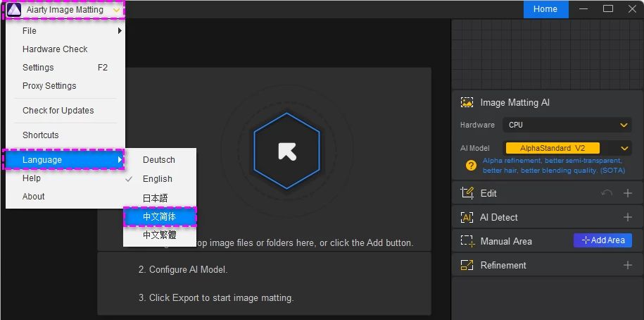Open the Hardware CPU dropdown

[x=567, y=125]
